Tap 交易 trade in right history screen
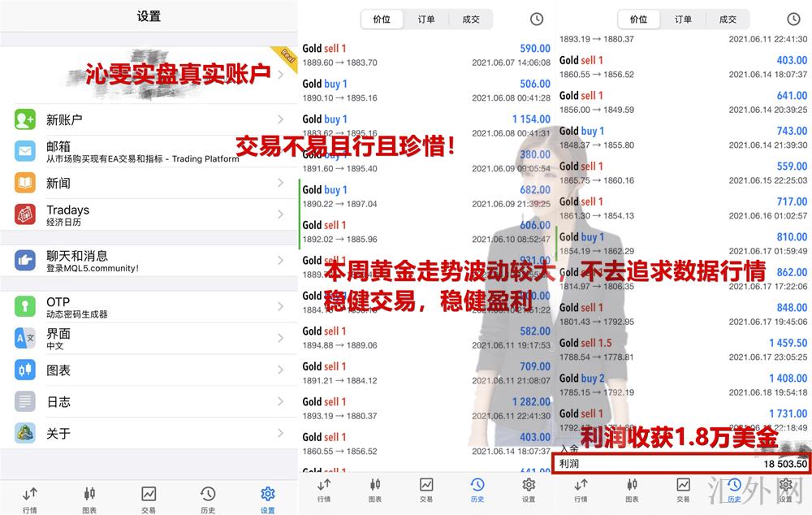Image resolution: width=812 pixels, height=515 pixels. pos(683,490)
